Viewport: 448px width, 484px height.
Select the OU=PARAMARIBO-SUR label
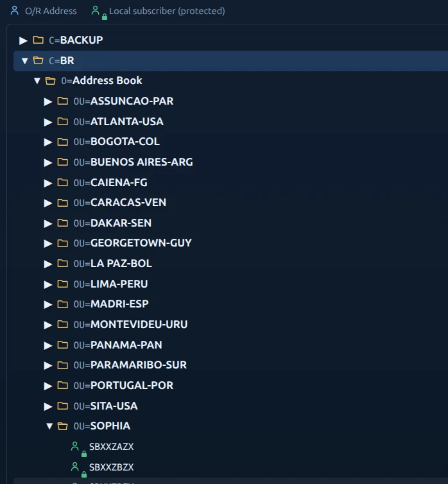[x=130, y=365]
